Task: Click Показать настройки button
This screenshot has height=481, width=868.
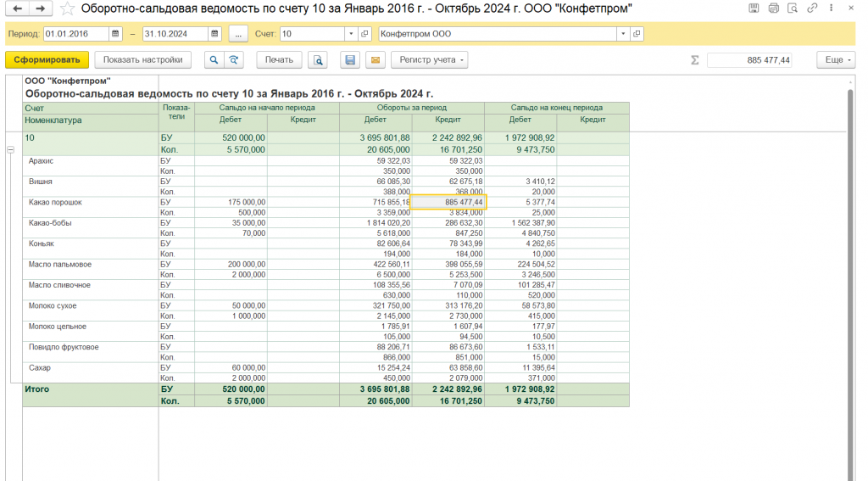Action: pos(142,60)
